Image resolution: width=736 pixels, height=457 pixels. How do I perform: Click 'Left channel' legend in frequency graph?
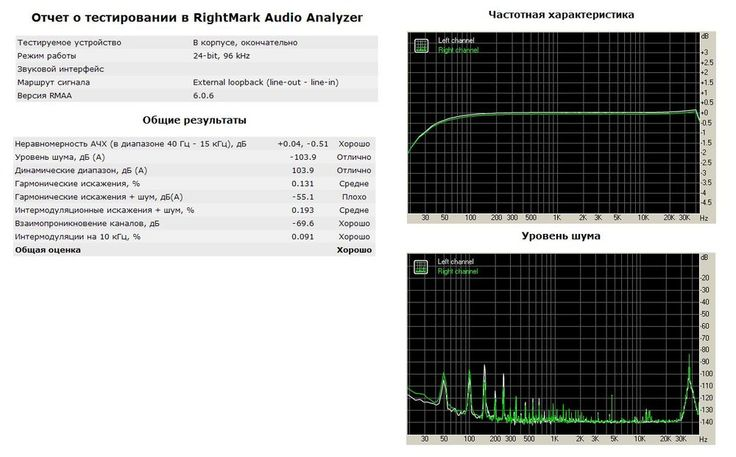coord(456,41)
